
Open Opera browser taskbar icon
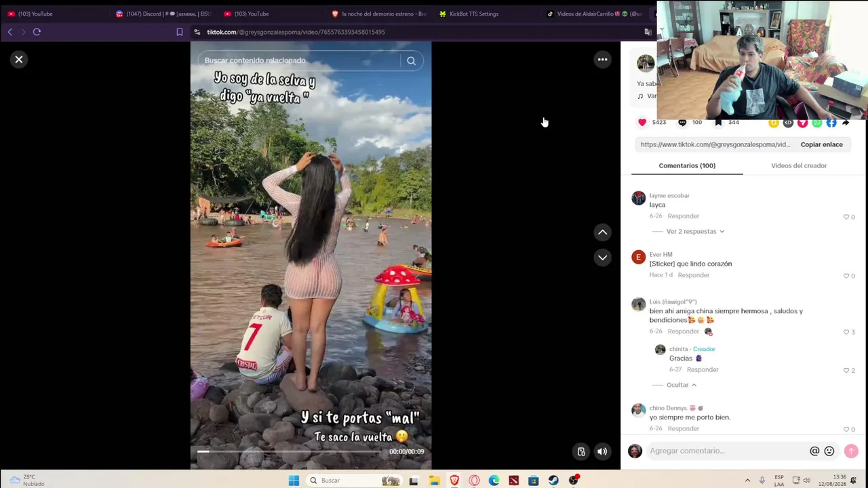pyautogui.click(x=474, y=481)
